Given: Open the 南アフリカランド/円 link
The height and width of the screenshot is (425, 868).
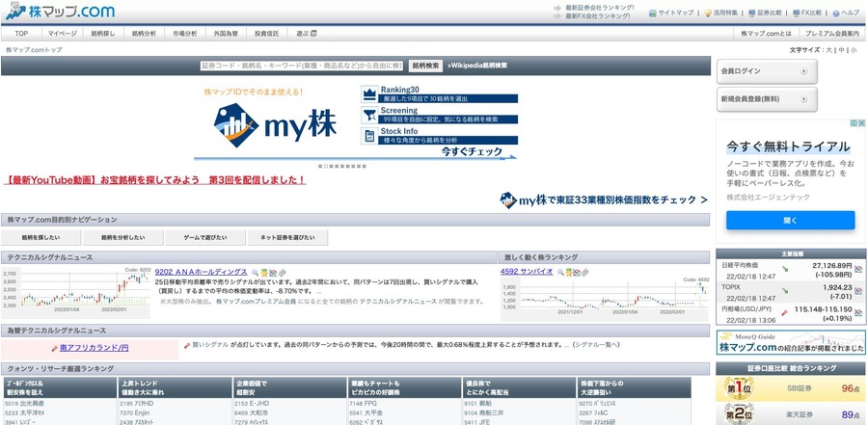Looking at the screenshot, I should point(95,348).
